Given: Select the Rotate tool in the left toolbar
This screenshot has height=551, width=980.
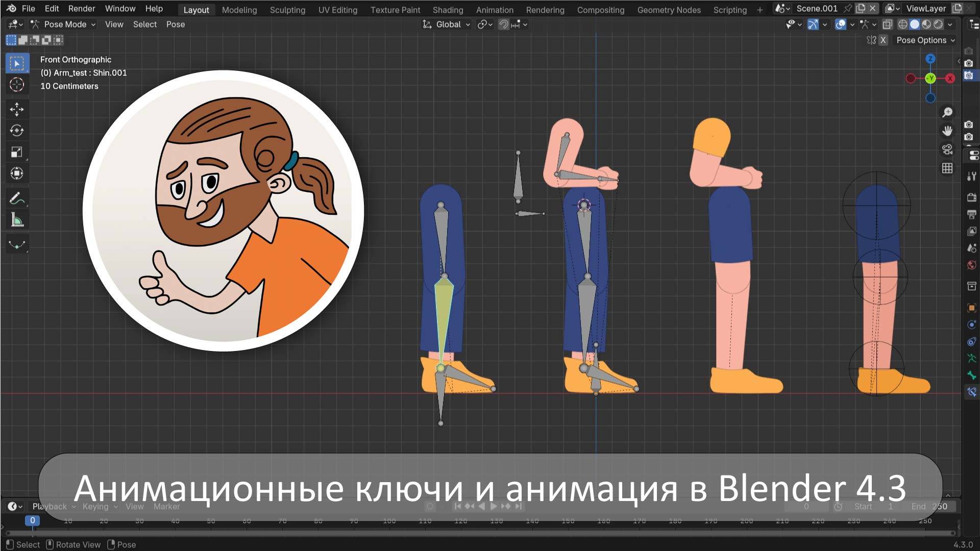Looking at the screenshot, I should click(17, 131).
